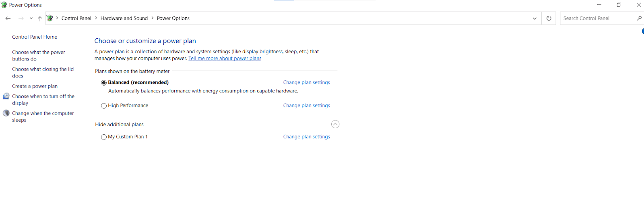Change plan settings for High Performance
The image size is (644, 211).
pos(306,106)
